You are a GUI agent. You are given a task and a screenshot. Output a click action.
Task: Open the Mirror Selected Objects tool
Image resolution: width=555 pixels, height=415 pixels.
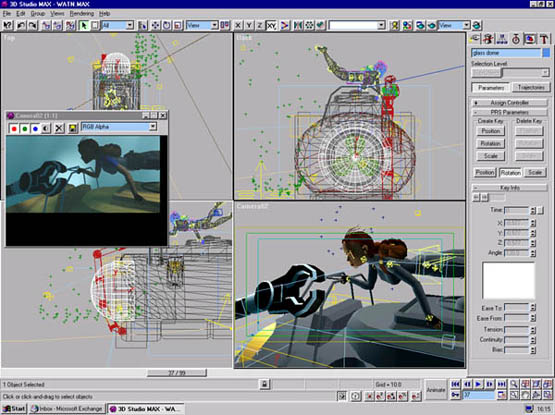point(298,25)
